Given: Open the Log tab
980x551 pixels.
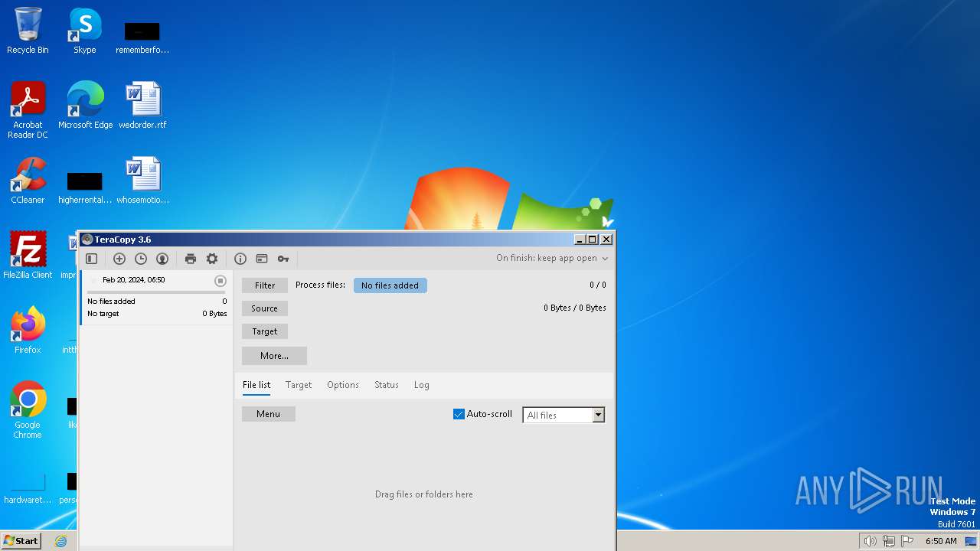Looking at the screenshot, I should click(x=422, y=385).
